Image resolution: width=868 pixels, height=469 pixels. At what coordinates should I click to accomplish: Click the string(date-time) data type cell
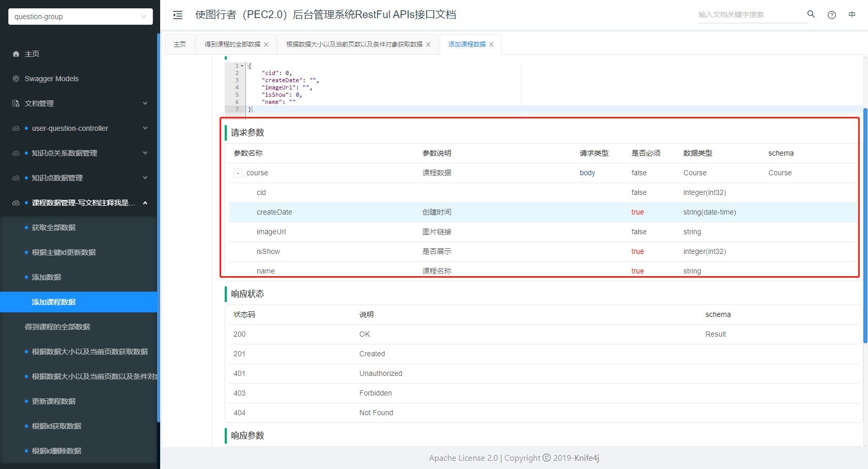[x=709, y=212]
